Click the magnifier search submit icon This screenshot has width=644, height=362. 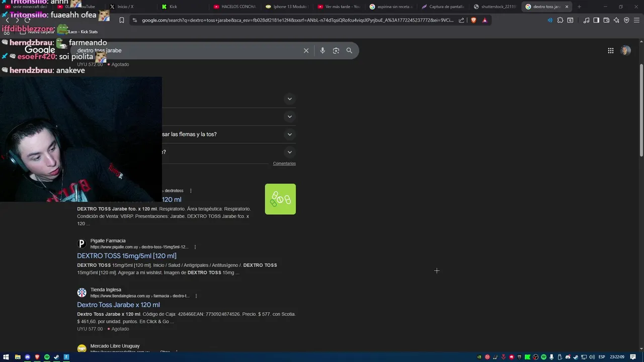[x=349, y=50]
